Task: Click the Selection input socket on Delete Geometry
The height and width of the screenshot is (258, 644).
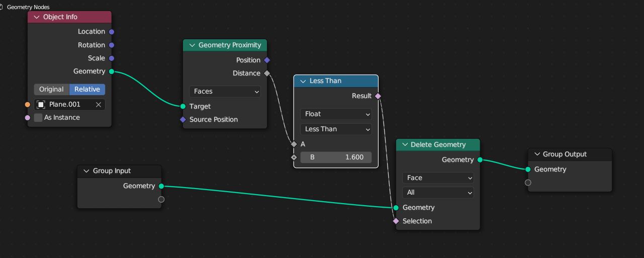Action: click(x=396, y=221)
